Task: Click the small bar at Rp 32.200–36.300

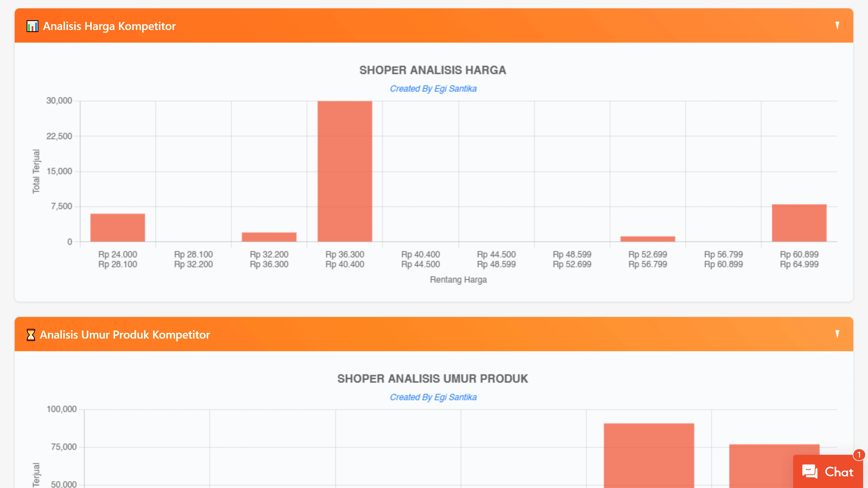Action: point(269,237)
